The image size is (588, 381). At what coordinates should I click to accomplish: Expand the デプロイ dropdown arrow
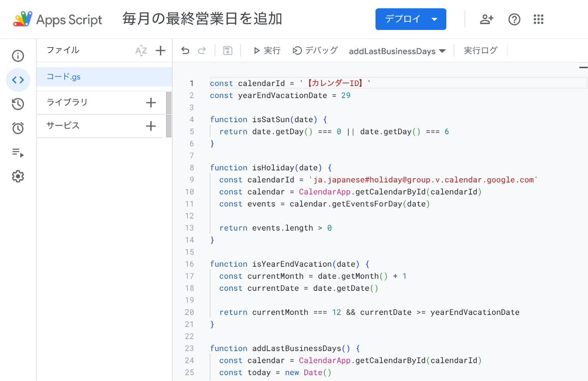click(435, 19)
